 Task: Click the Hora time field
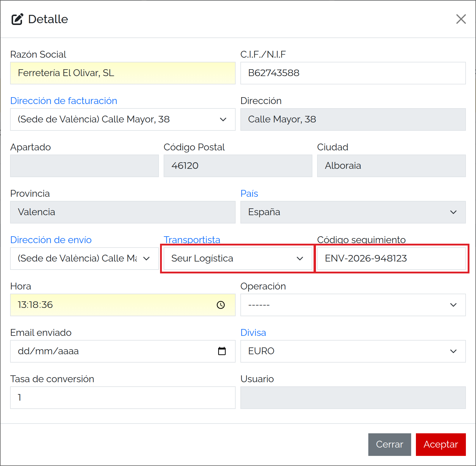click(123, 305)
